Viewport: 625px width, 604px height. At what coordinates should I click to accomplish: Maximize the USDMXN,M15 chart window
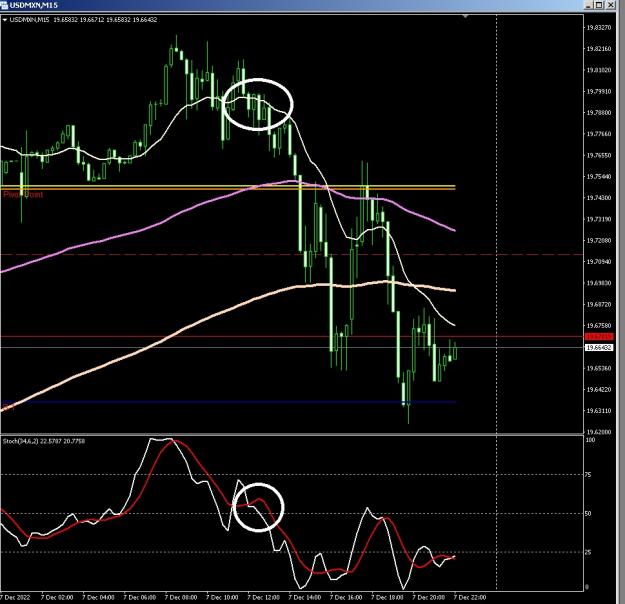[599, 5]
